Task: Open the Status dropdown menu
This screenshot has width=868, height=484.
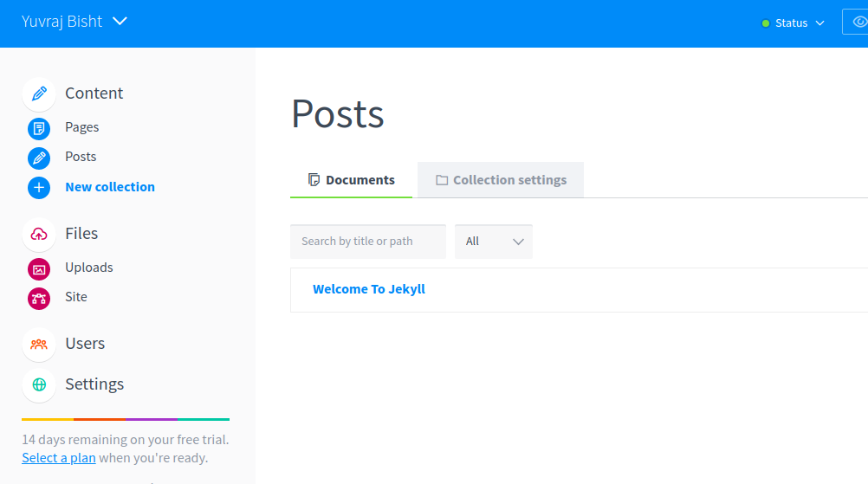Action: tap(793, 23)
